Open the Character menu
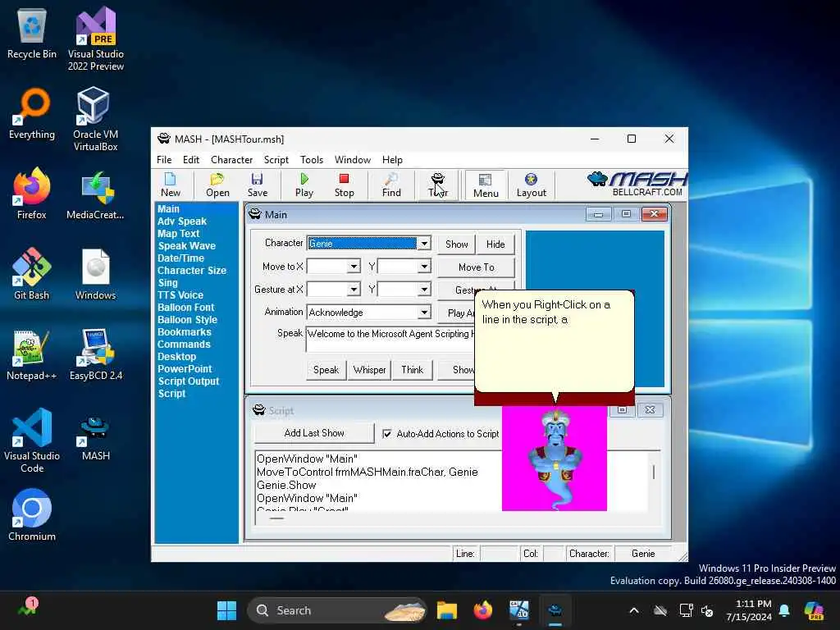The height and width of the screenshot is (630, 840). tap(231, 160)
